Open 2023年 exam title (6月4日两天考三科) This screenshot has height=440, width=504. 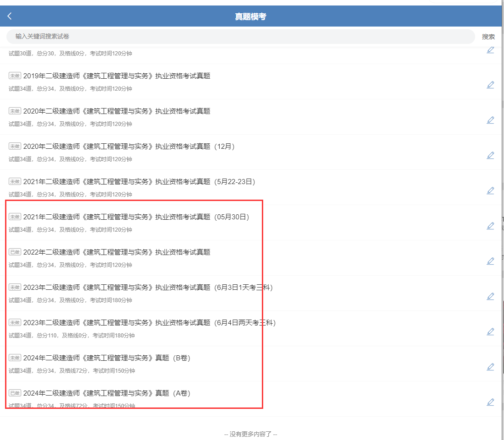coord(150,323)
